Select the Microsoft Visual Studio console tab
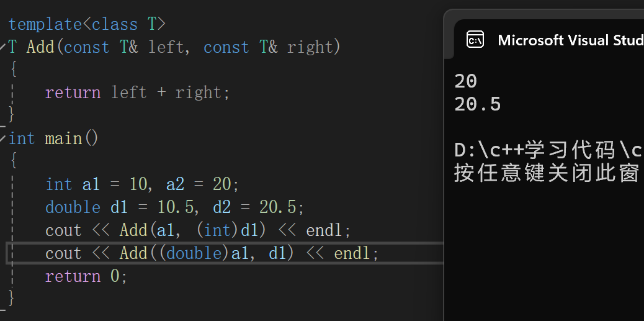The image size is (644, 321). click(548, 40)
